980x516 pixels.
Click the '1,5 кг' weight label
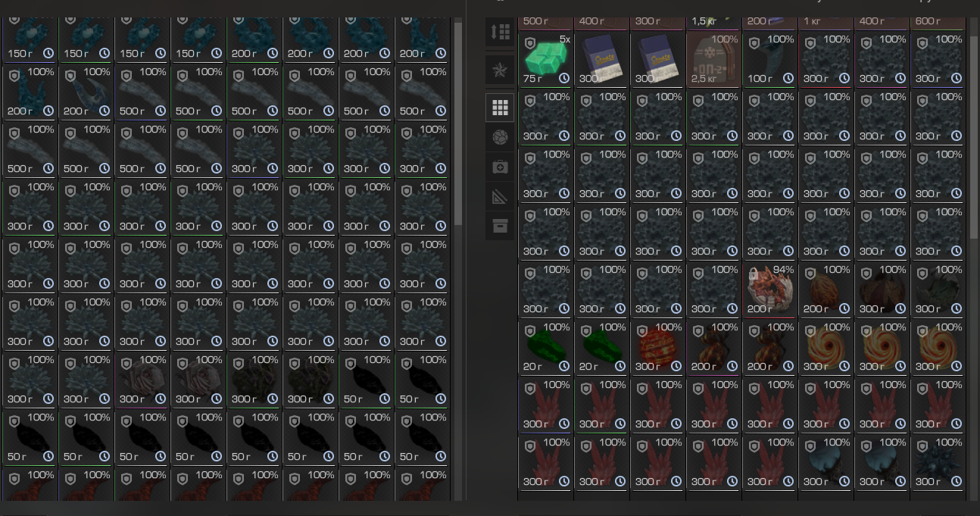coord(704,21)
